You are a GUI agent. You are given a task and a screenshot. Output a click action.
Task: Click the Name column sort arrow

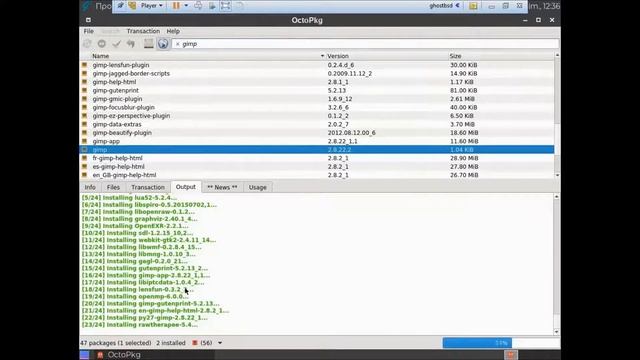(322, 56)
